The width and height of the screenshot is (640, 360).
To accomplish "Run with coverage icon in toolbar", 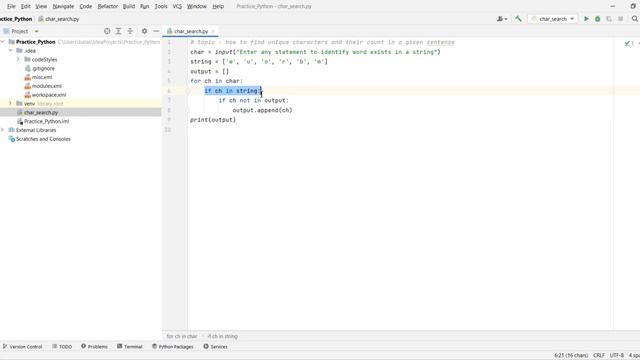I will pyautogui.click(x=609, y=19).
